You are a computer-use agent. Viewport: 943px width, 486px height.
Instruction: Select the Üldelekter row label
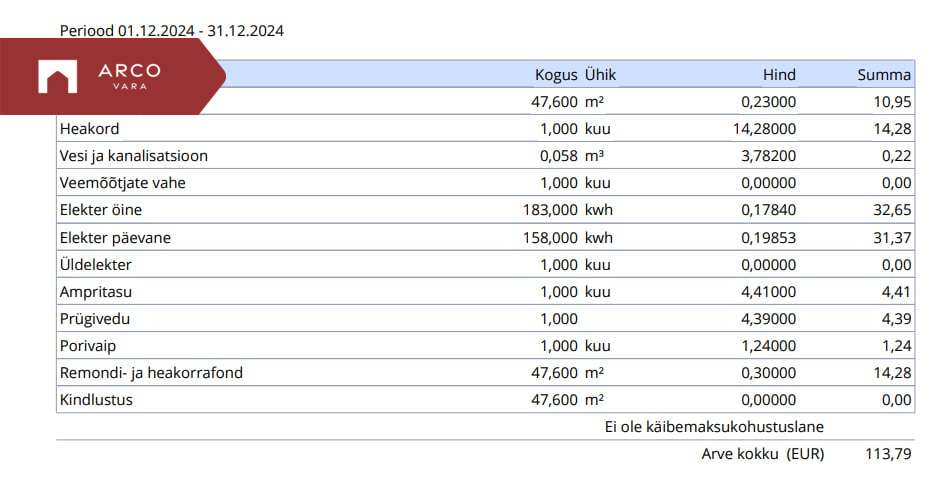tap(96, 264)
